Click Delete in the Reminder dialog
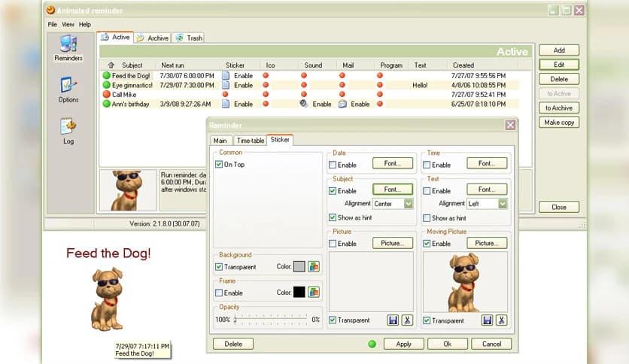Screen dimensions: 629x364 [233, 344]
